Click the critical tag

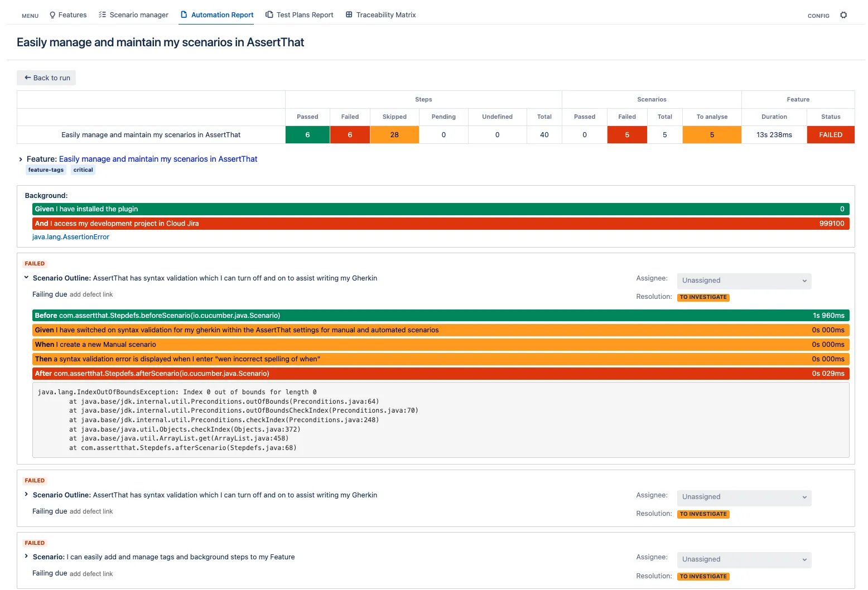[83, 170]
